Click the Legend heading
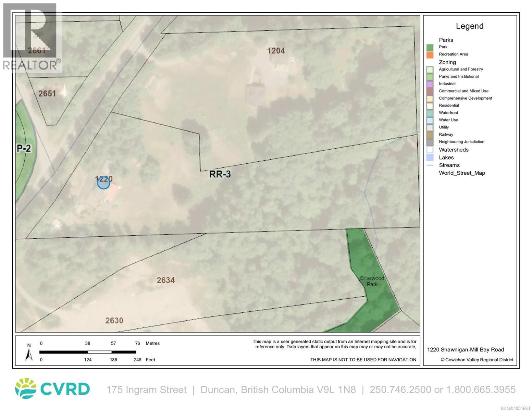Viewport: 532px width, 411px height. click(470, 26)
